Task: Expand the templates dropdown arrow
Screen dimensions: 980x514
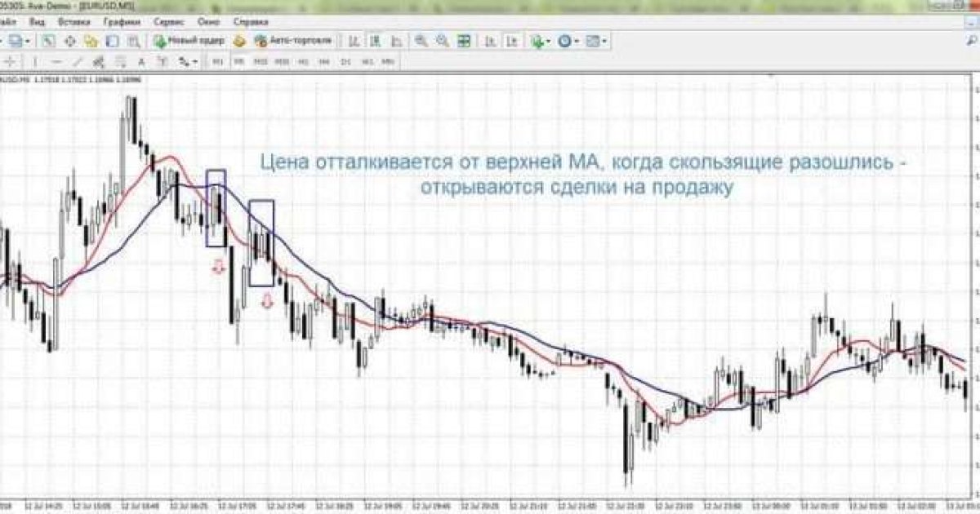Action: (605, 41)
